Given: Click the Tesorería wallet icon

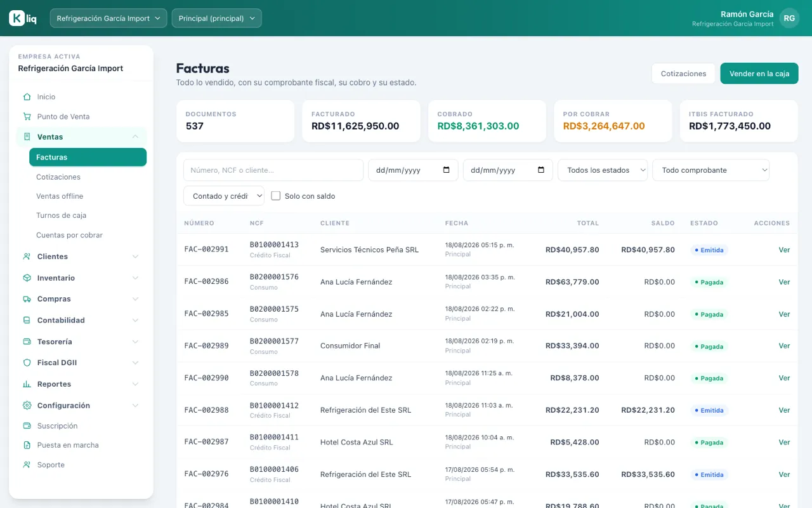Looking at the screenshot, I should pyautogui.click(x=27, y=342).
